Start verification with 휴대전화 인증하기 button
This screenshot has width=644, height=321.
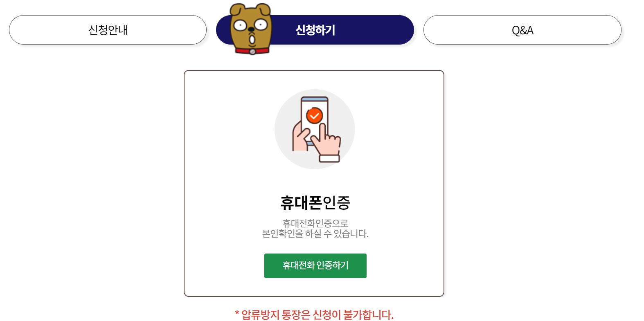[x=315, y=266]
